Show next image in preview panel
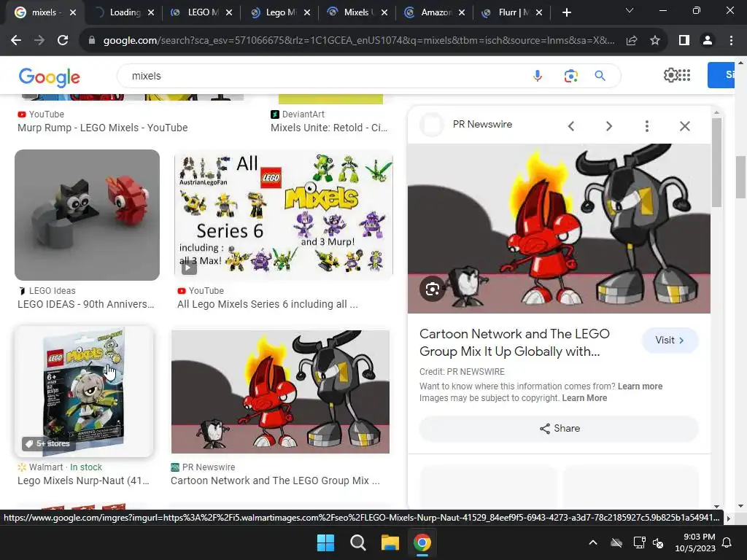747x560 pixels. (x=609, y=126)
